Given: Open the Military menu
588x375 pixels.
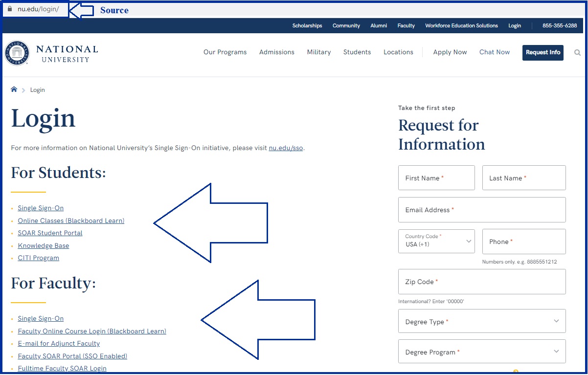Looking at the screenshot, I should click(x=319, y=52).
